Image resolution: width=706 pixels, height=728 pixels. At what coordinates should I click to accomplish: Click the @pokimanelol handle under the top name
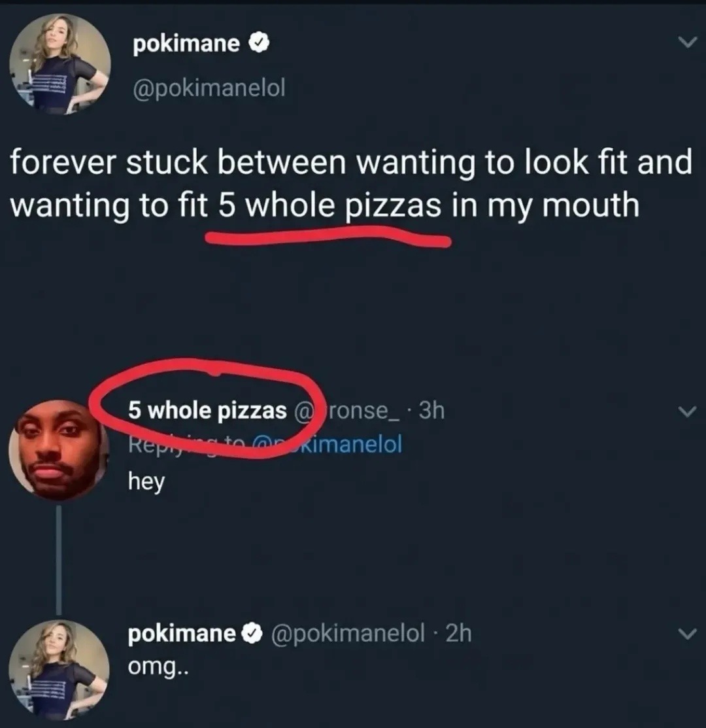pyautogui.click(x=209, y=88)
